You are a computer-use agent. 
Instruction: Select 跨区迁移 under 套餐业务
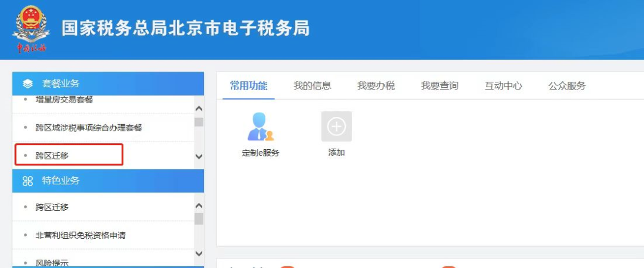(x=52, y=156)
